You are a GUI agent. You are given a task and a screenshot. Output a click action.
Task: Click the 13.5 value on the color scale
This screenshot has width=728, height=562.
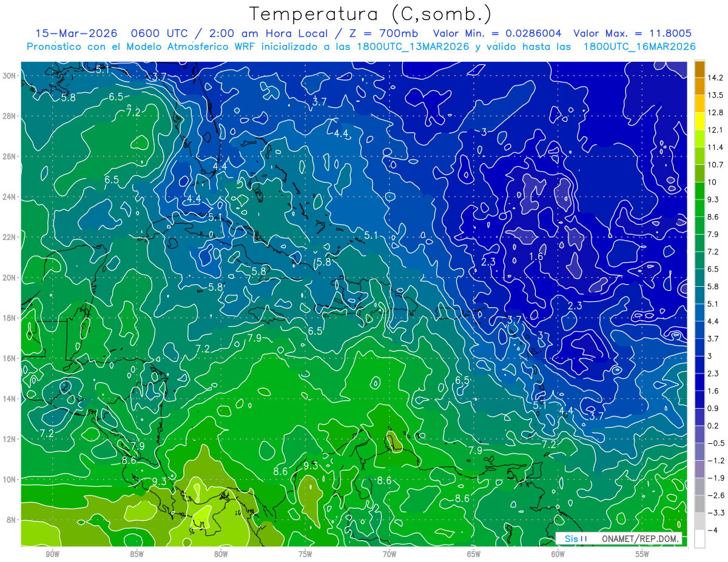[715, 95]
